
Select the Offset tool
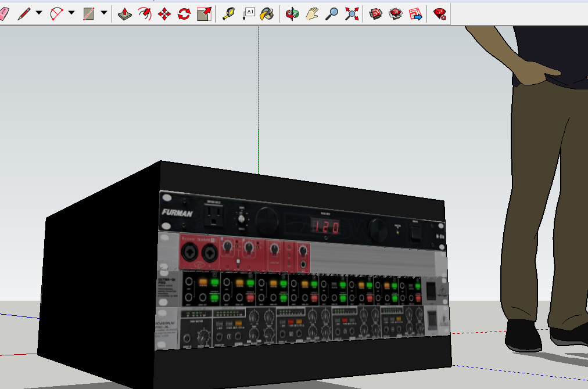pos(145,15)
